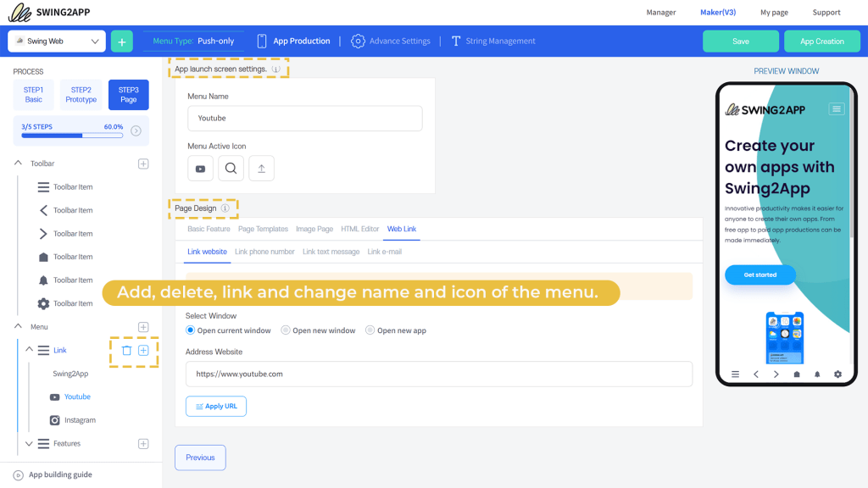Select the home Toolbar Item
The height and width of the screenshot is (488, 868).
pos(65,257)
